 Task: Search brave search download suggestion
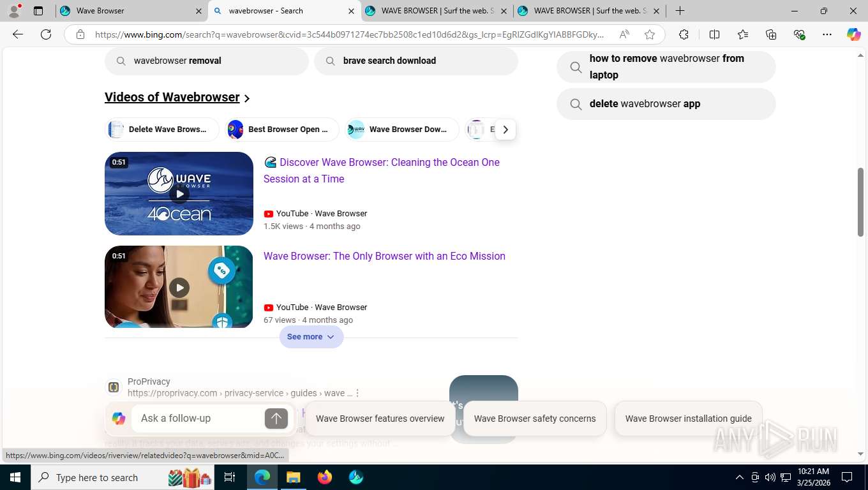click(x=416, y=61)
